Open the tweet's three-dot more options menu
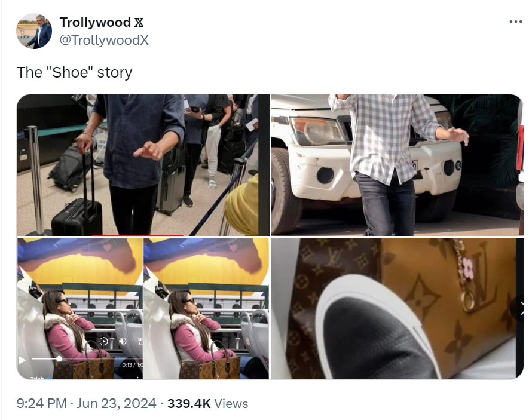Screen dimensions: 529x420 [x=515, y=22]
